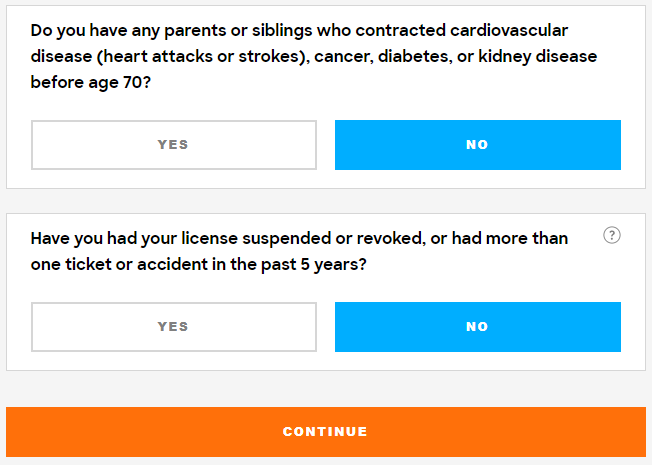Mark YES for more than one ticket or accident
Image resolution: width=652 pixels, height=465 pixels.
(174, 327)
